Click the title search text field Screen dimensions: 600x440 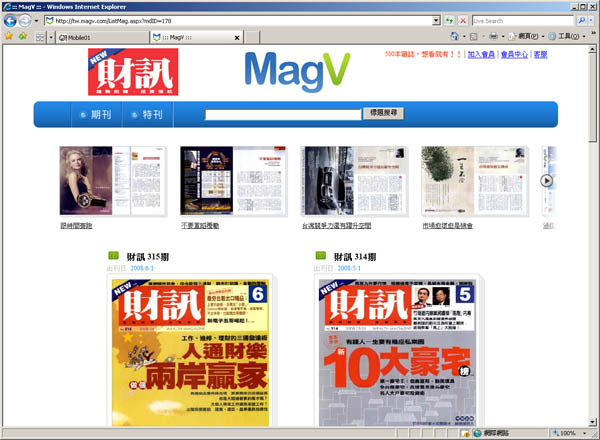[x=283, y=114]
